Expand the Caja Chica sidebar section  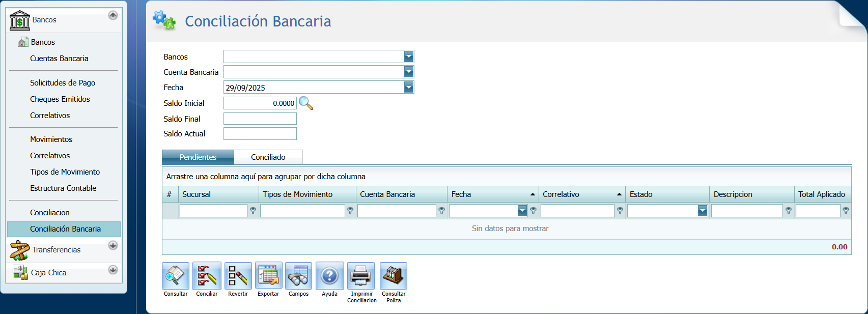pos(113,270)
